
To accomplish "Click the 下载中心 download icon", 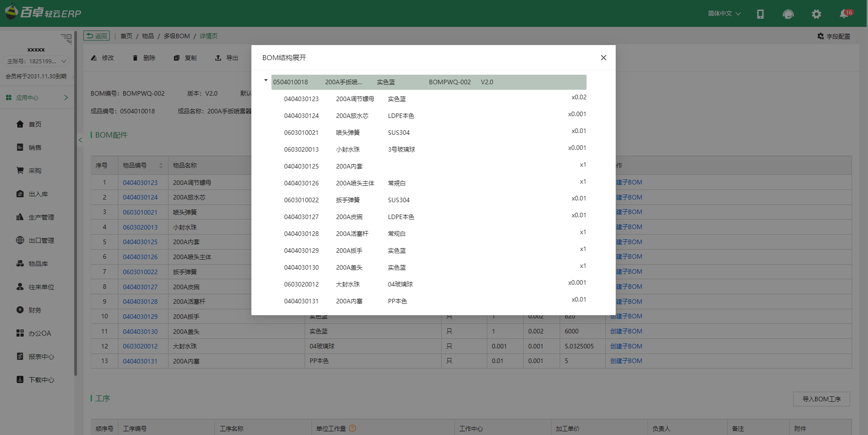I will [x=20, y=379].
